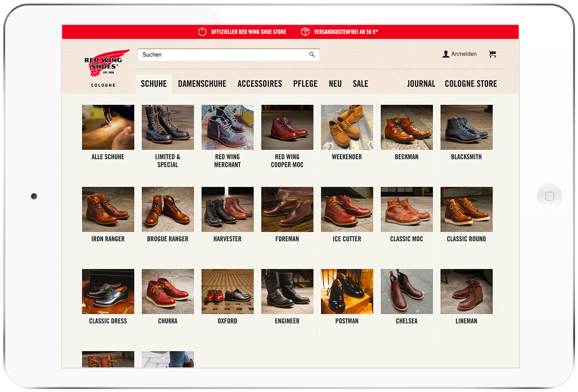This screenshot has height=392, width=578.
Task: Open the Sale menu item
Action: [x=360, y=84]
